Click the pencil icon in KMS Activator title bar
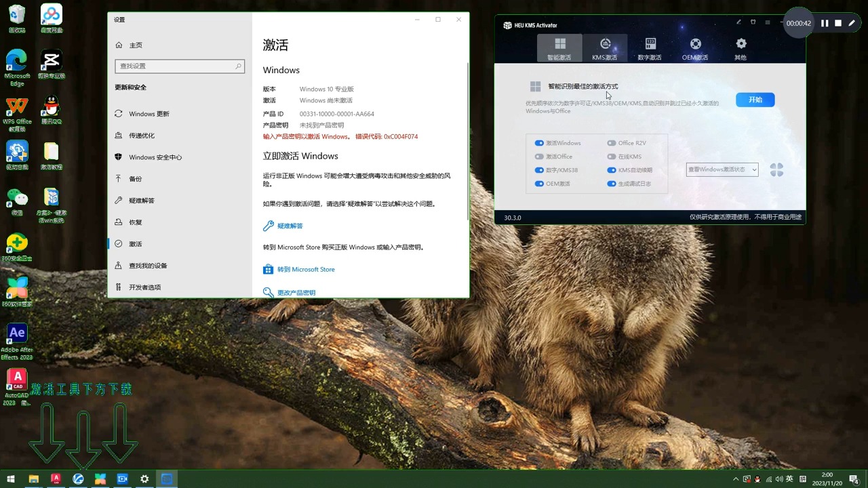The width and height of the screenshot is (868, 488). 738,22
